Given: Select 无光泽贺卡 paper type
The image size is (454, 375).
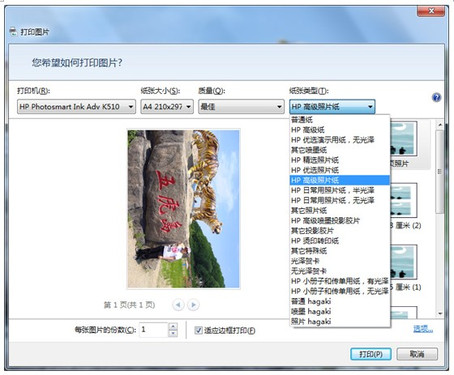Looking at the screenshot, I should [340, 271].
